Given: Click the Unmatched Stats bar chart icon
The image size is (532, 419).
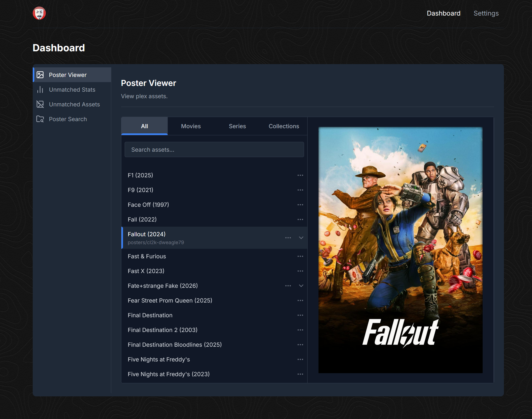Looking at the screenshot, I should (40, 89).
